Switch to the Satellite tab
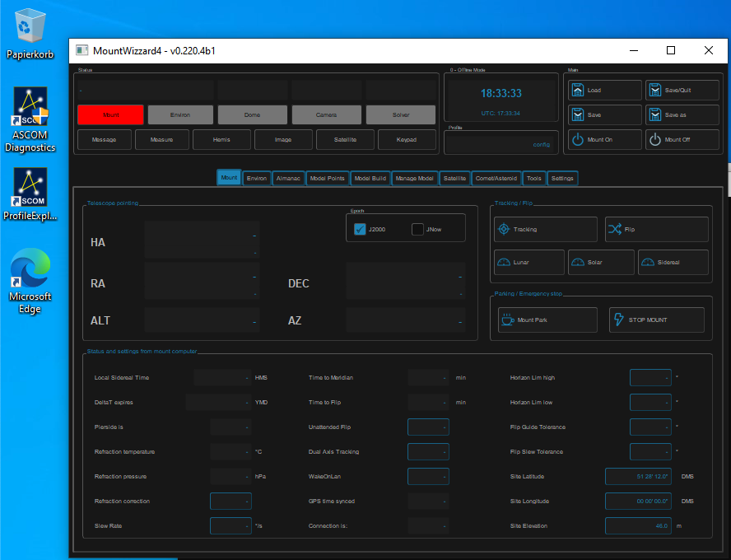 pos(454,178)
